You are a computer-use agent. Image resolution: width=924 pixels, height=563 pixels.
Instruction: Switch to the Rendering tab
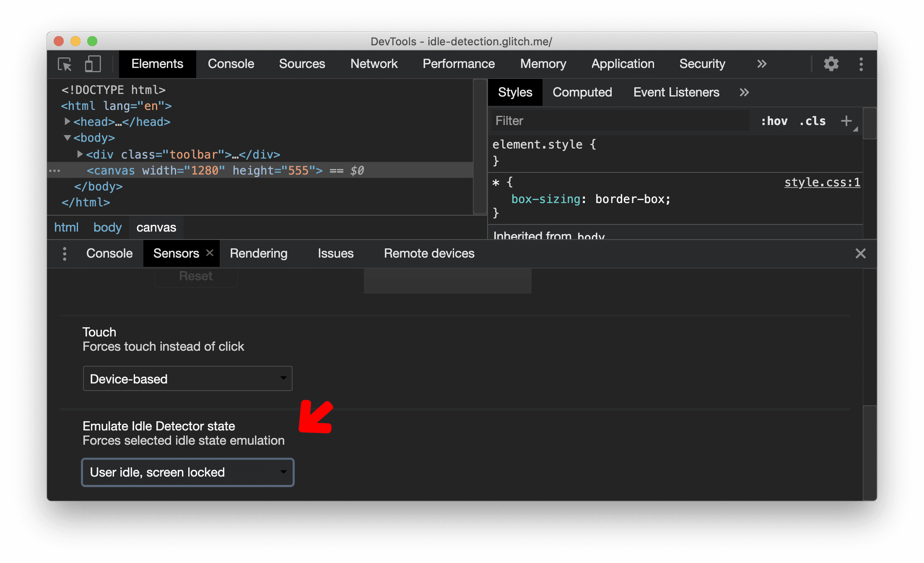[x=259, y=253]
